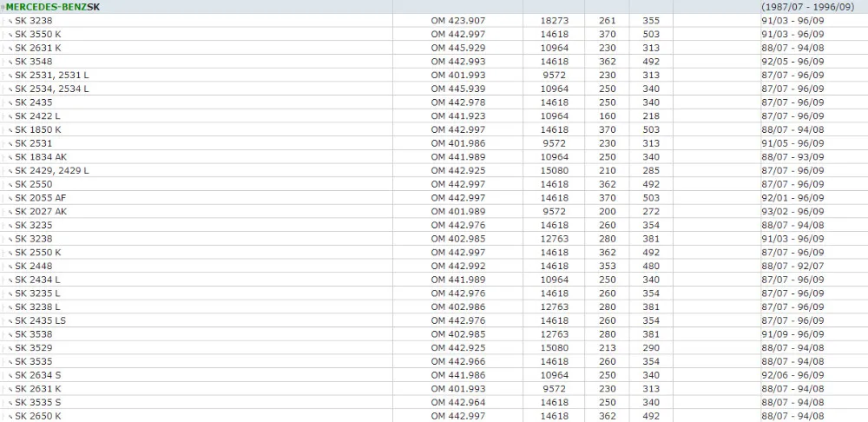868x422 pixels.
Task: Click the engine code OM 441.923
Action: coord(457,116)
